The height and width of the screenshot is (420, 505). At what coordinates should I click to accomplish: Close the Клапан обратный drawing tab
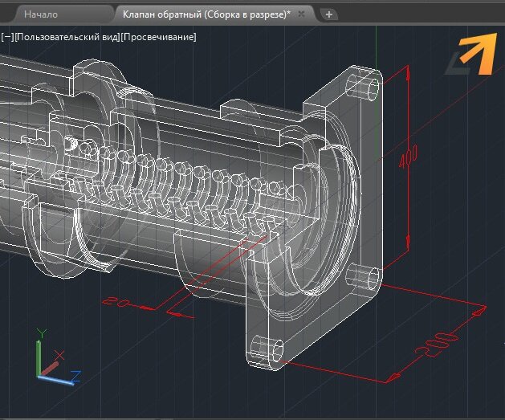click(x=301, y=14)
